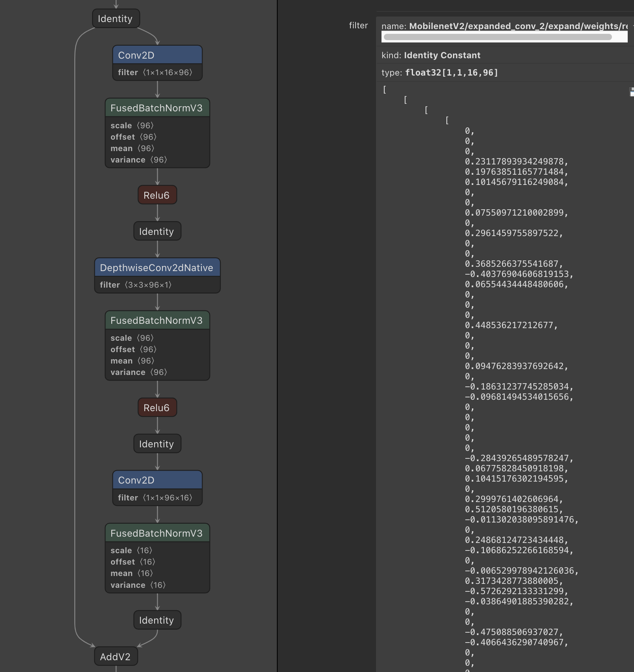This screenshot has width=634, height=672.
Task: Click tensor value 0.5120580196380615
Action: click(x=514, y=509)
